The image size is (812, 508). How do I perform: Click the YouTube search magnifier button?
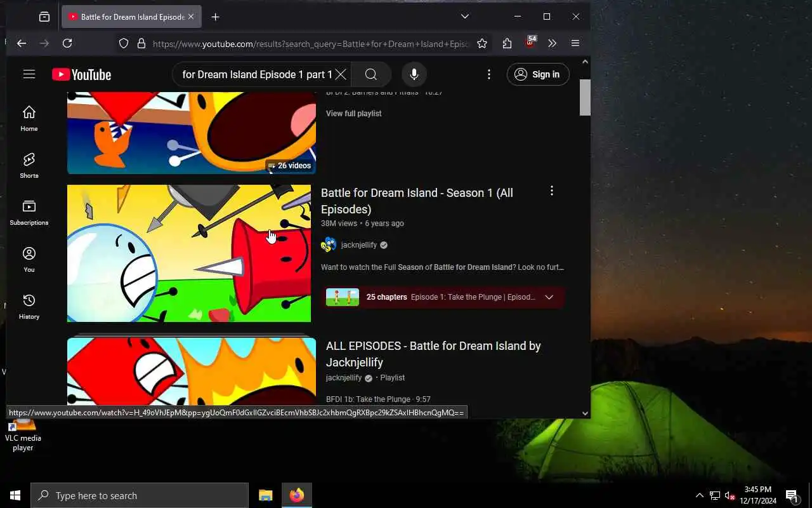tap(371, 74)
